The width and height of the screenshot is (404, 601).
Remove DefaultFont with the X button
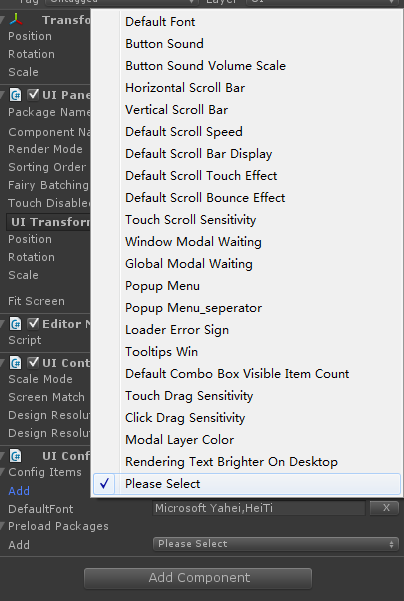pyautogui.click(x=384, y=508)
